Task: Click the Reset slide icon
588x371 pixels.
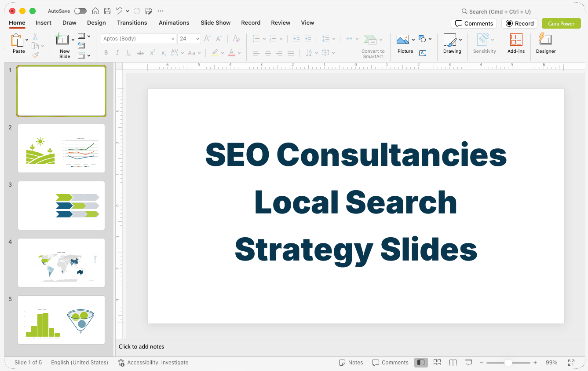Action: click(x=81, y=45)
